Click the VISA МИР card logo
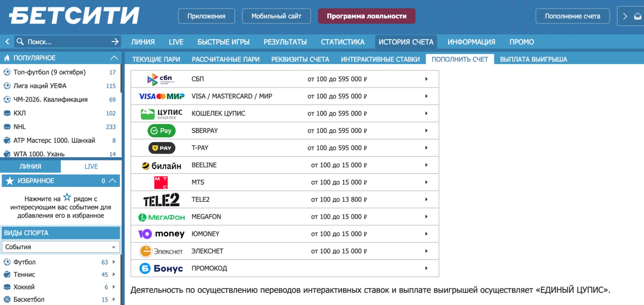This screenshot has height=305, width=644. pos(161,96)
